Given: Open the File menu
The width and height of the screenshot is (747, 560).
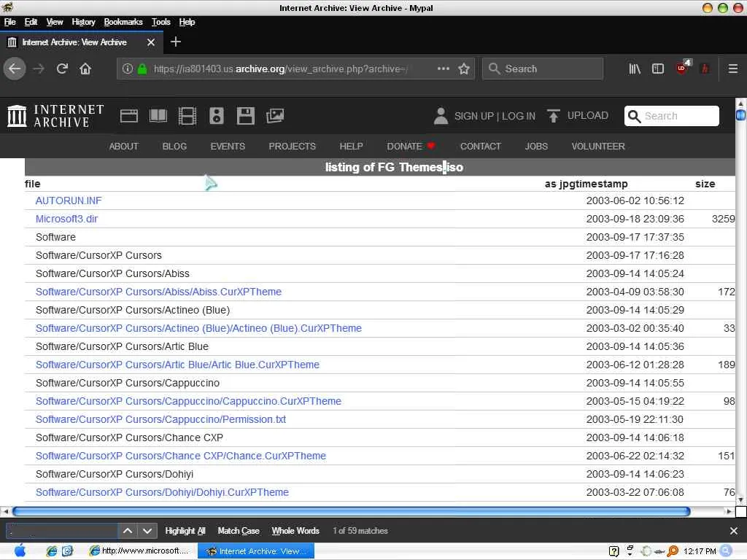Looking at the screenshot, I should [x=10, y=22].
